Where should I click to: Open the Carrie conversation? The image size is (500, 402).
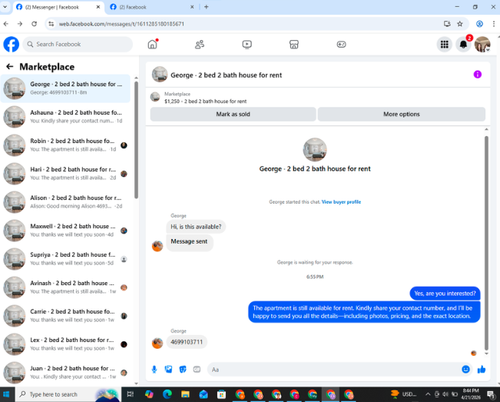[x=65, y=316]
